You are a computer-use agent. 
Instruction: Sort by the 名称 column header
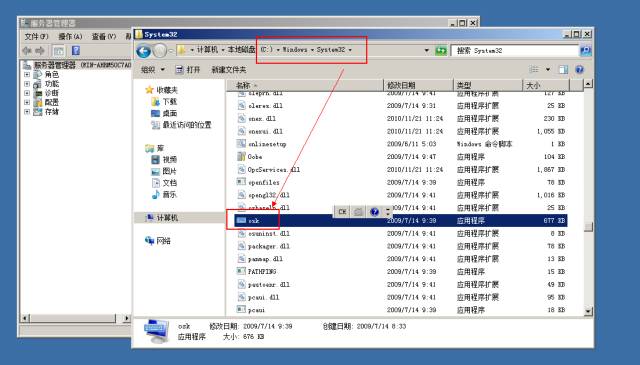[305, 85]
